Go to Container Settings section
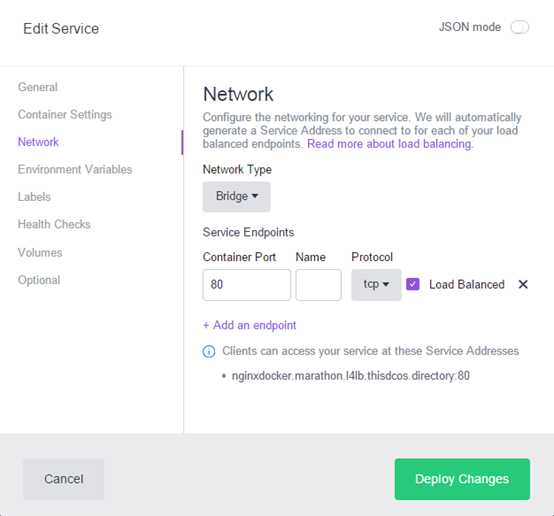 click(65, 115)
